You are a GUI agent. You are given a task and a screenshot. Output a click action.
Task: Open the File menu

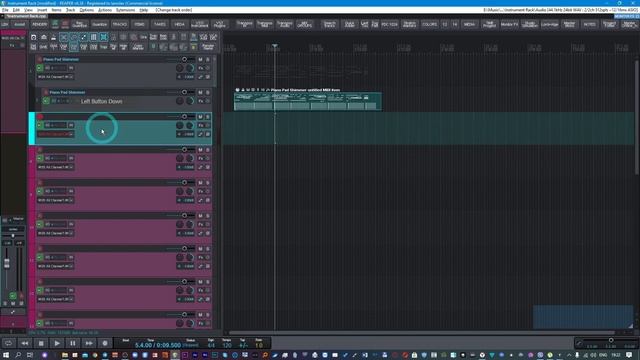tap(5, 10)
